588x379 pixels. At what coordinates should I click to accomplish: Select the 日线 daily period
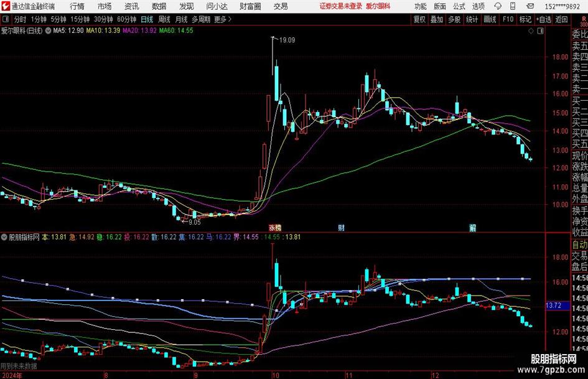(x=147, y=19)
